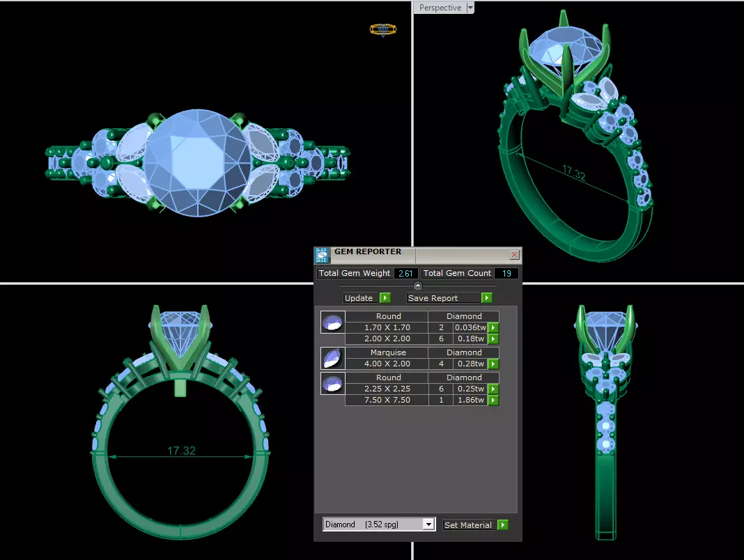Click the last Round gem thumbnail
Viewport: 744px width, 560px height.
(x=332, y=384)
